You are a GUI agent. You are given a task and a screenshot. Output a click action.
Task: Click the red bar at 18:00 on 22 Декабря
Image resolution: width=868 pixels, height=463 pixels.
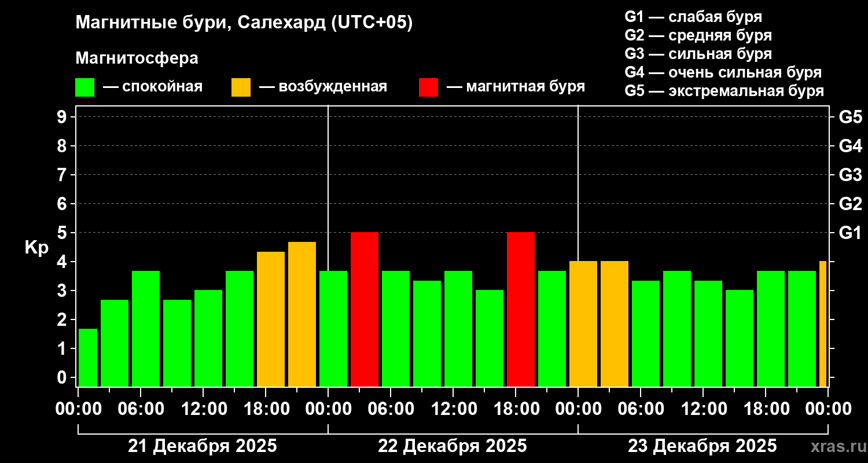(521, 309)
